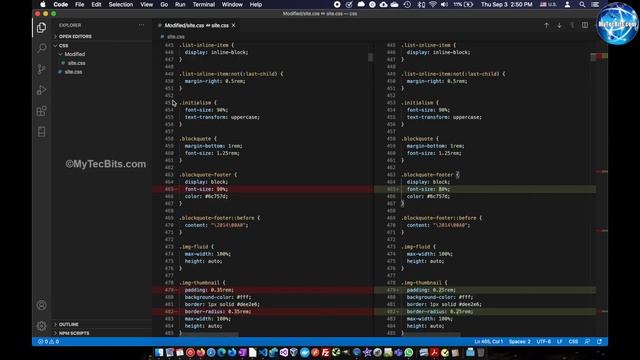This screenshot has height=360, width=640.
Task: Click errors and warnings count in status bar
Action: coord(48,342)
